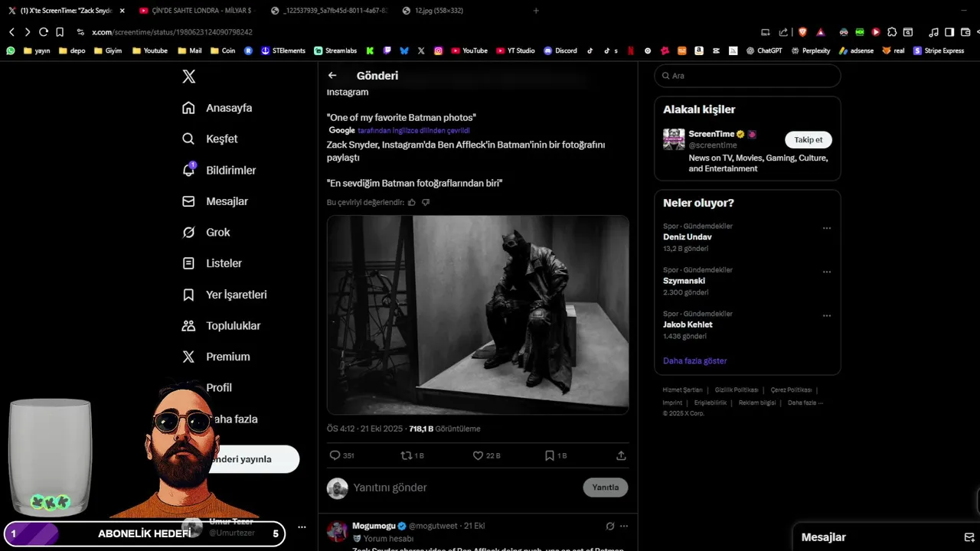Open Hizmet Şartları footer link
Screen dimensions: 980x551
click(x=682, y=390)
